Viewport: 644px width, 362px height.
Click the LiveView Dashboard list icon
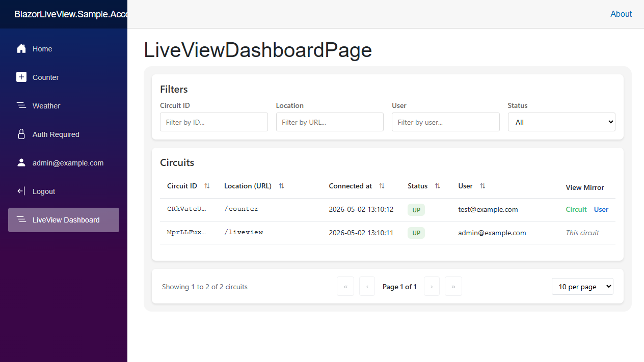point(21,220)
